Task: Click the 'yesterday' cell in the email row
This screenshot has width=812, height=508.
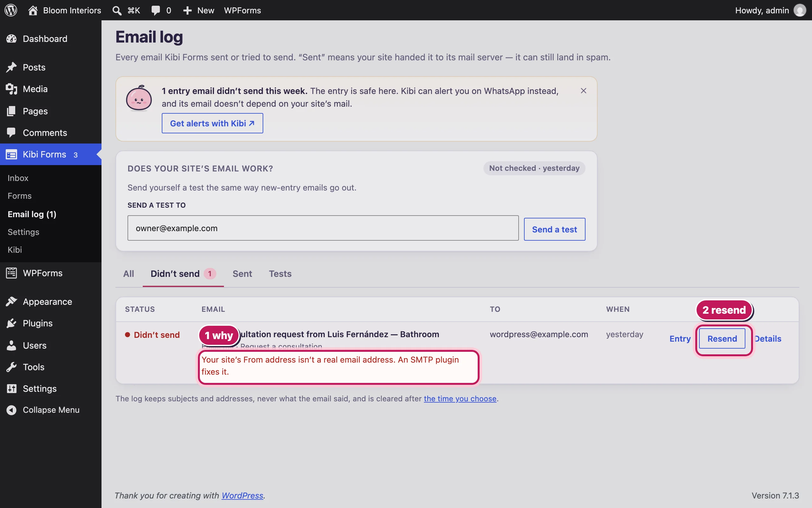Action: [625, 334]
